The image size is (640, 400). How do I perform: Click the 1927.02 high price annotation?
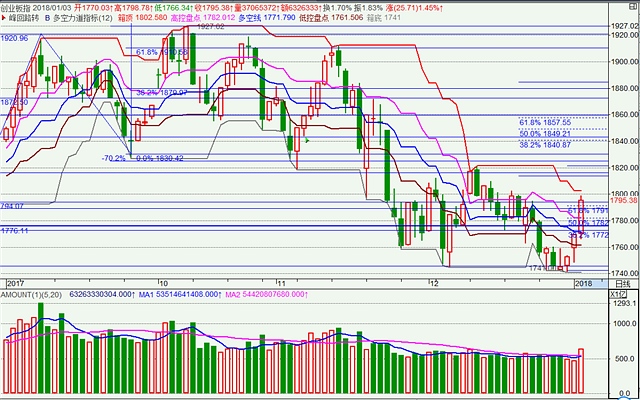pyautogui.click(x=209, y=28)
